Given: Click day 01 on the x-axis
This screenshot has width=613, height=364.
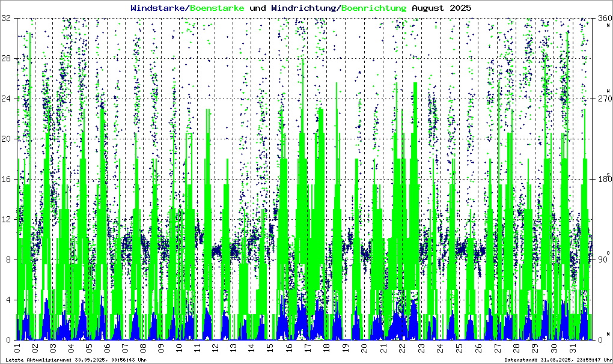Looking at the screenshot, I should (x=17, y=348).
